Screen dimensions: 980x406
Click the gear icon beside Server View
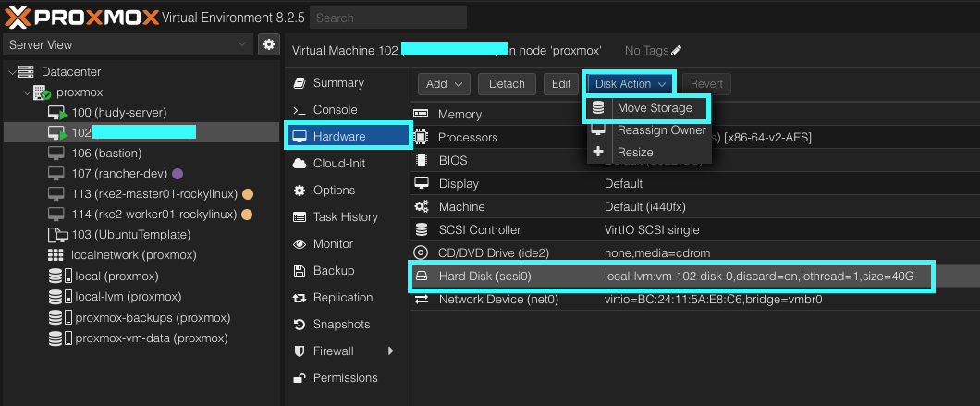click(x=269, y=44)
